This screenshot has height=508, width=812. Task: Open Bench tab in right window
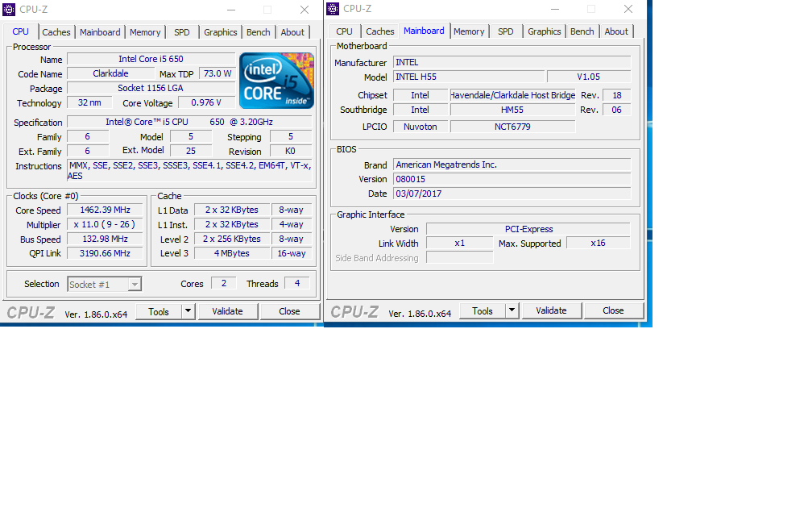tap(582, 31)
